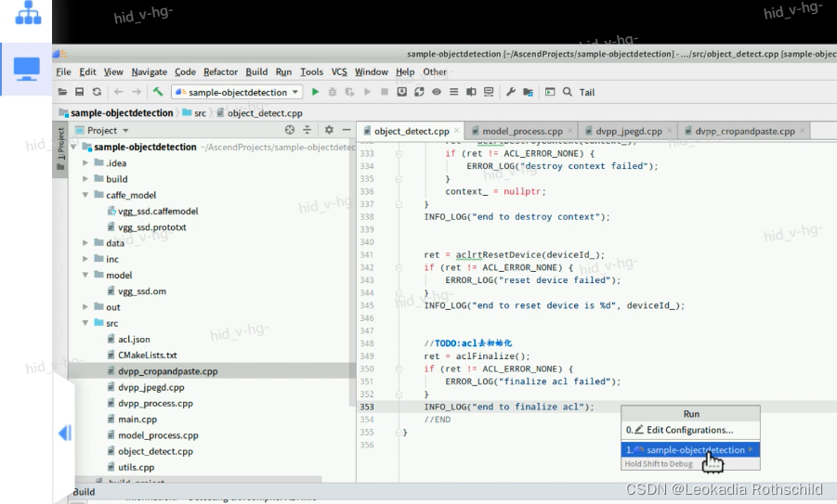
Task: Click the Build tool window tab at bottom
Action: [84, 492]
